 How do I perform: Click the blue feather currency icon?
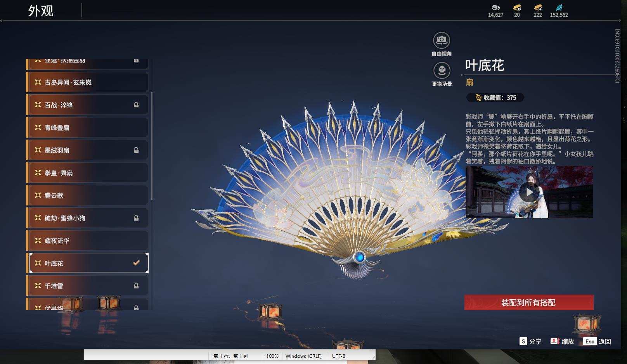(x=559, y=7)
